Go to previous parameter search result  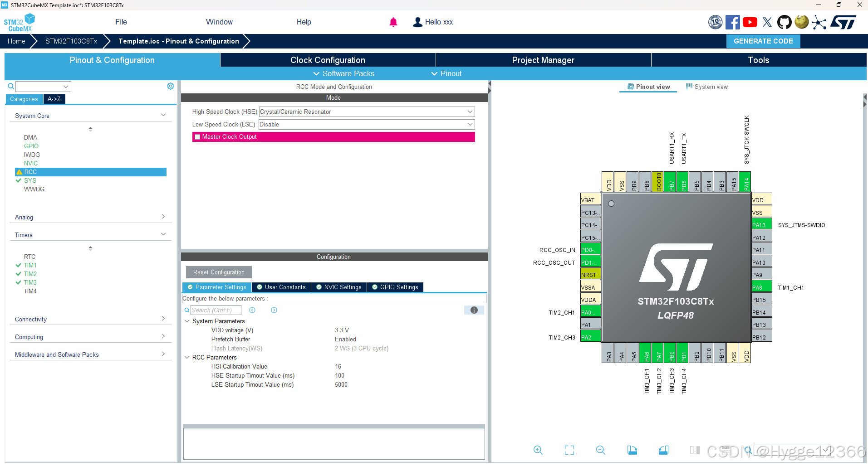[x=252, y=310]
